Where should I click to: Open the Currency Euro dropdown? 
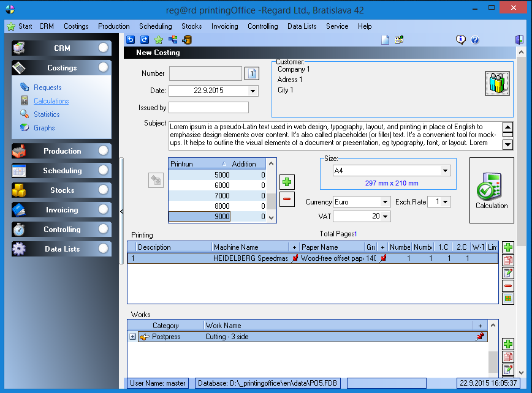point(385,202)
